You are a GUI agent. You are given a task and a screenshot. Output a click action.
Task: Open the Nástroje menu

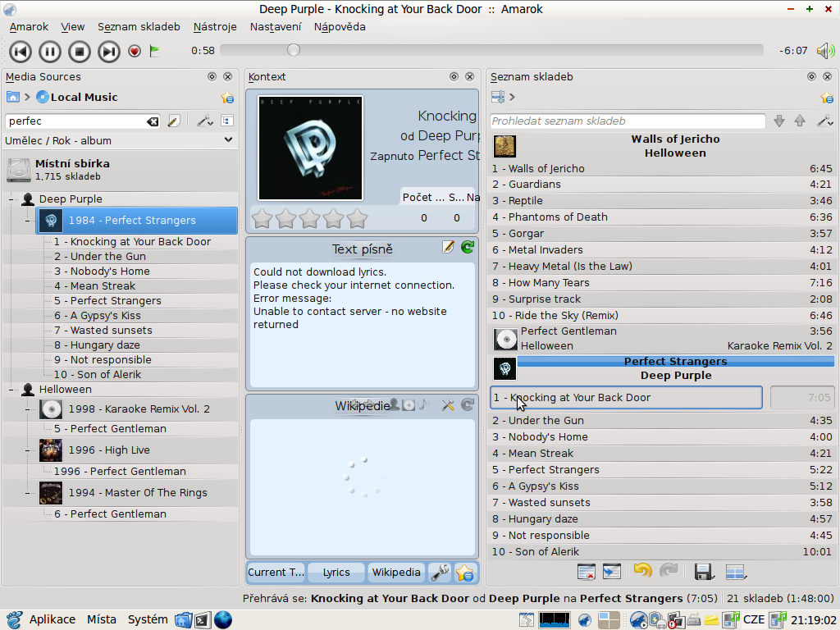pos(215,27)
